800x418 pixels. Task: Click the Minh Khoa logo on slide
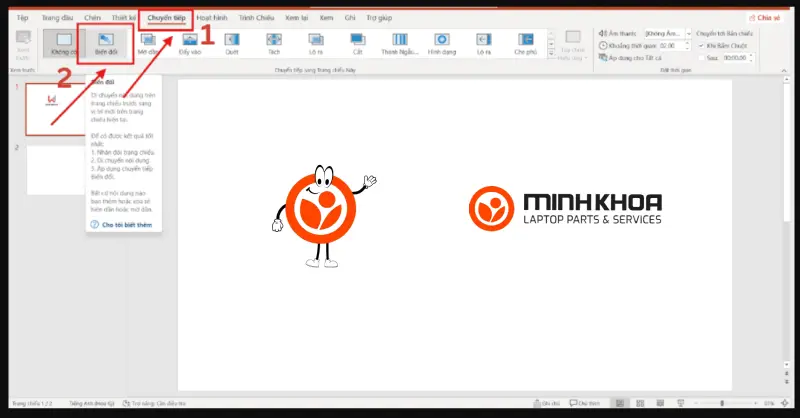coord(565,208)
